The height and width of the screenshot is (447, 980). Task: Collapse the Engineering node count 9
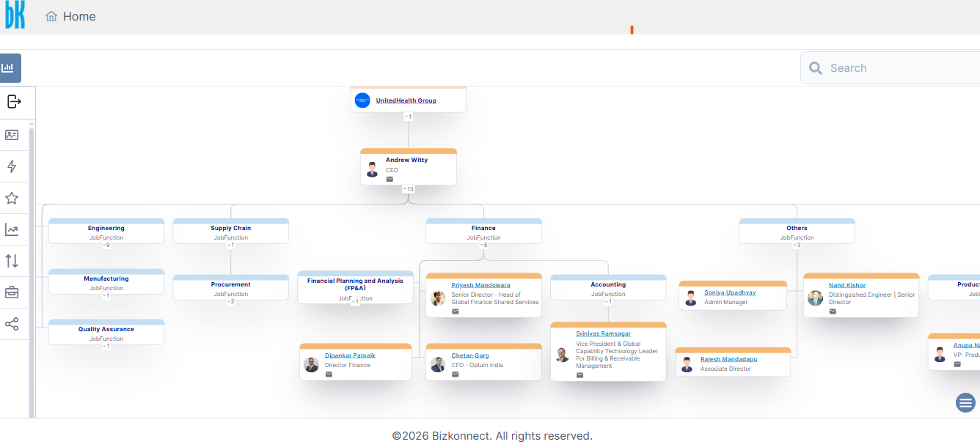(106, 245)
